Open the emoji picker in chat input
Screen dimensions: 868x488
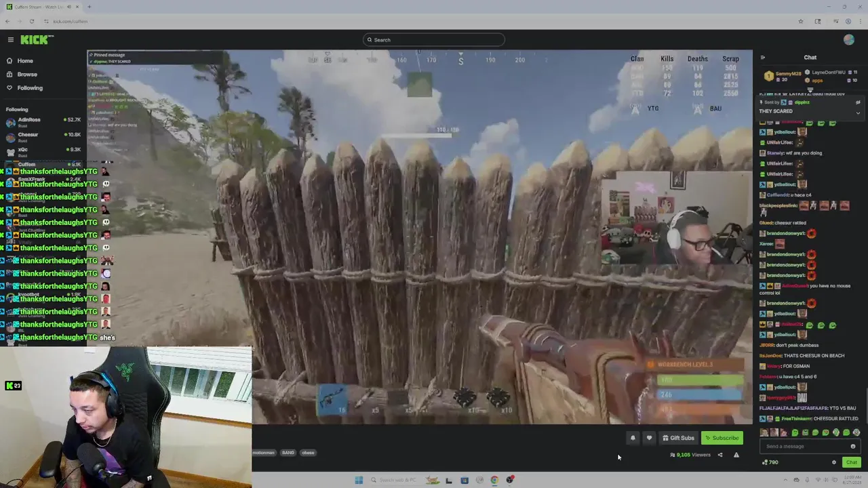click(x=853, y=446)
